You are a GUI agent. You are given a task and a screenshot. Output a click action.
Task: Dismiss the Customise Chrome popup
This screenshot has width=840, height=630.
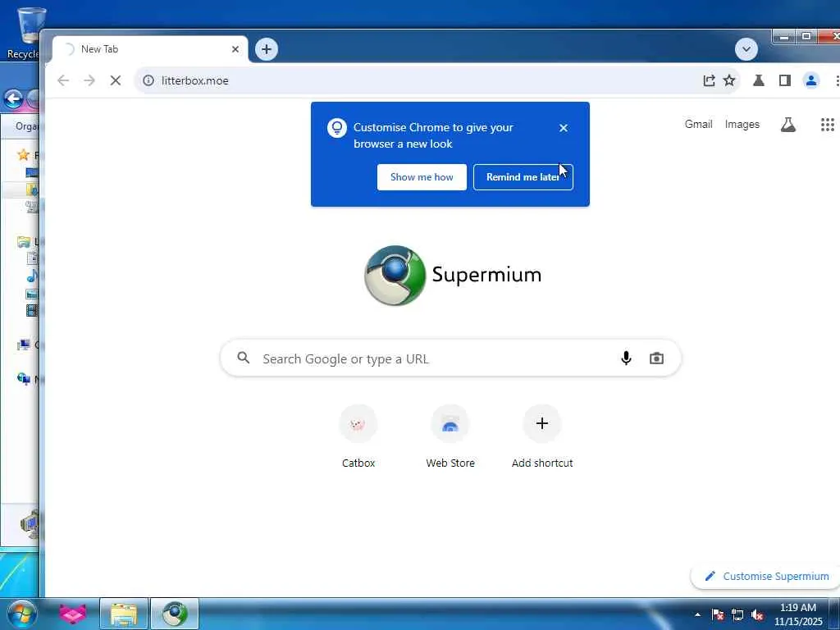point(563,128)
